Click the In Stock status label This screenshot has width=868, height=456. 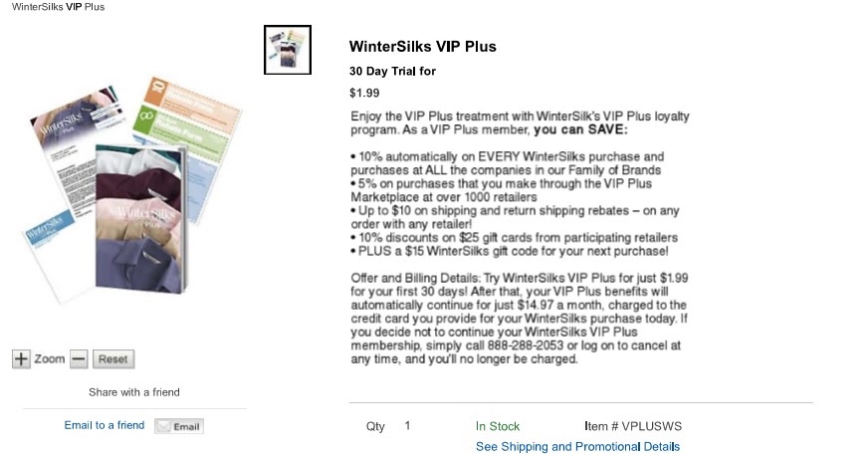pos(498,426)
